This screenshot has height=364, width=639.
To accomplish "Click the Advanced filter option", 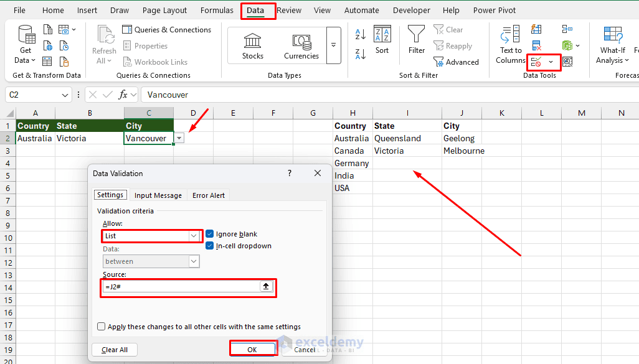I will click(x=456, y=62).
